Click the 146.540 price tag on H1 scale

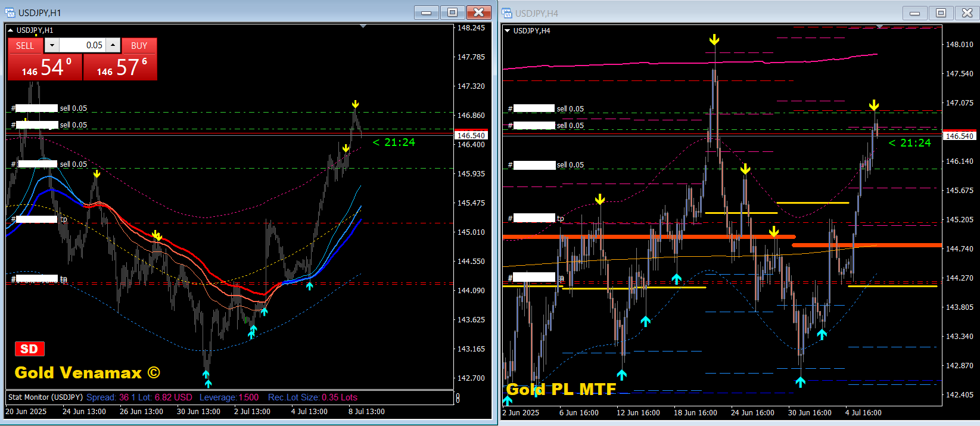[471, 135]
